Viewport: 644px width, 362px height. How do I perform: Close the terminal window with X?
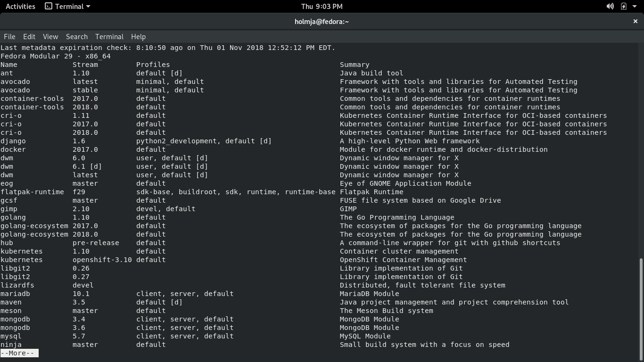tap(635, 21)
